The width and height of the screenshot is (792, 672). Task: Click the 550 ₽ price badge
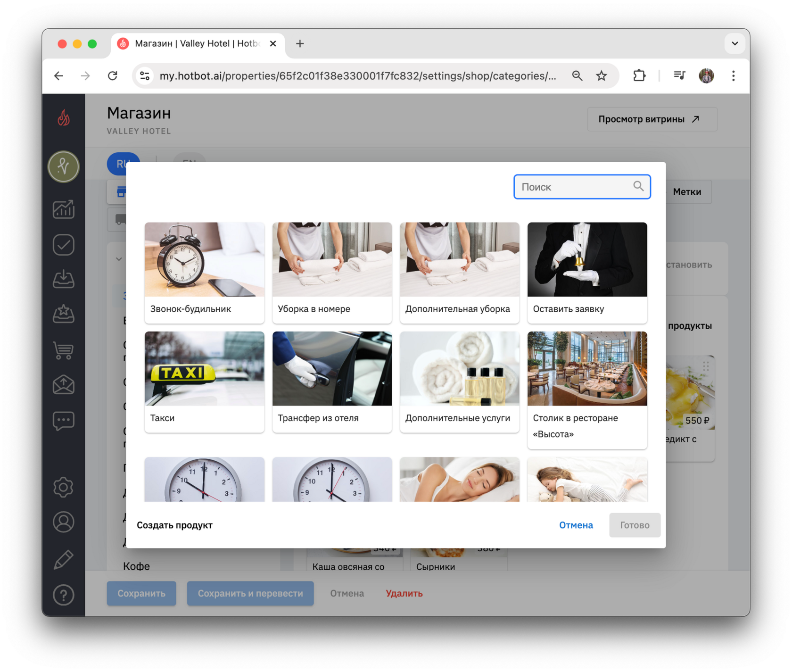tap(697, 421)
